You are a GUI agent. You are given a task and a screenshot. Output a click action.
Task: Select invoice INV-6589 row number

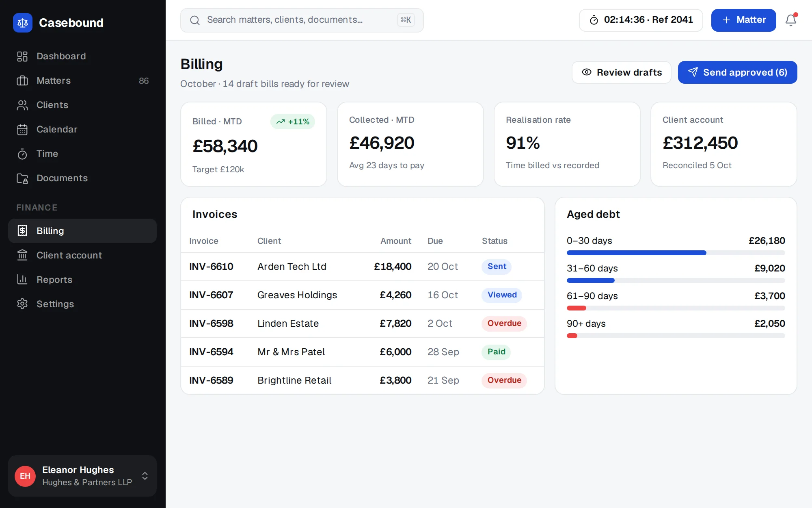tap(211, 380)
